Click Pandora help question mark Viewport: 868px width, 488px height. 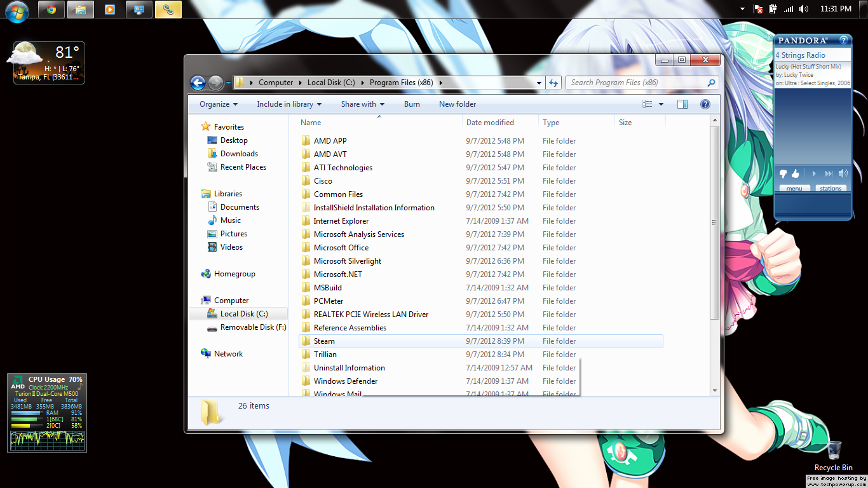tap(844, 40)
